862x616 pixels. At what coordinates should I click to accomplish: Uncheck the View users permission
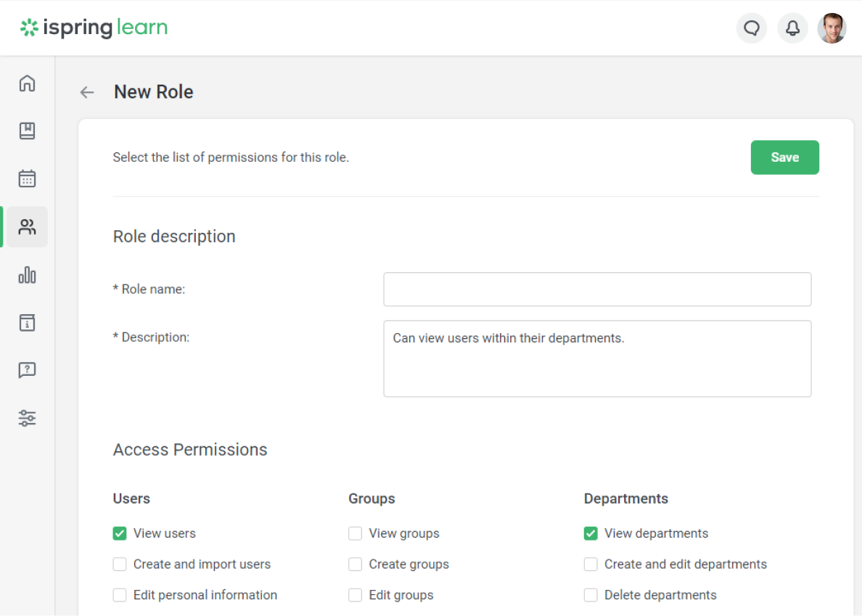(x=119, y=533)
